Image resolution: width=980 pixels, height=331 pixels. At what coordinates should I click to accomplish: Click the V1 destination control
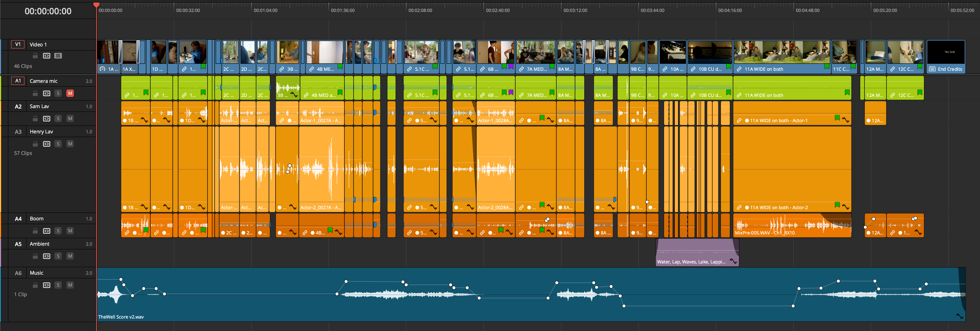point(17,45)
